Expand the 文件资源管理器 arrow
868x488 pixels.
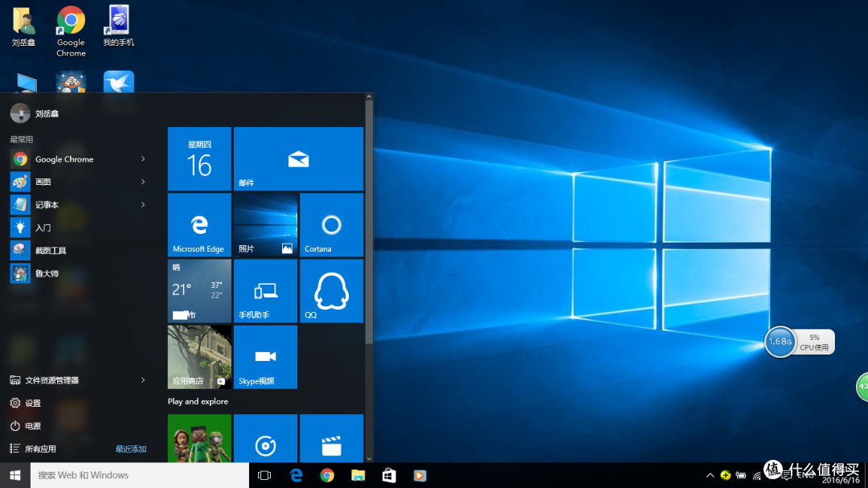coord(143,380)
